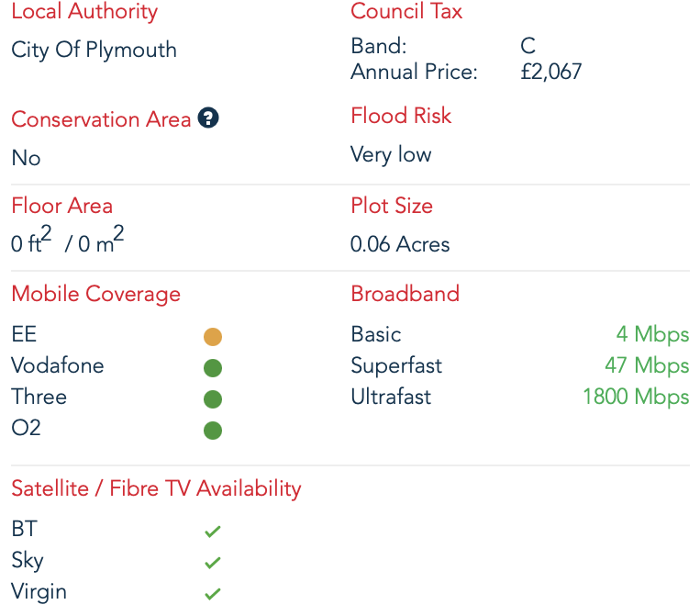Click the Ultrafast 1800 Mbps speed value
This screenshot has width=700, height=616.
(x=636, y=397)
